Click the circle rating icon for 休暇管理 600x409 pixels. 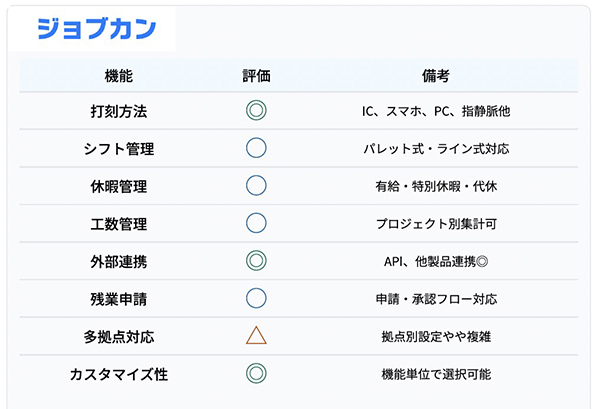pyautogui.click(x=256, y=185)
